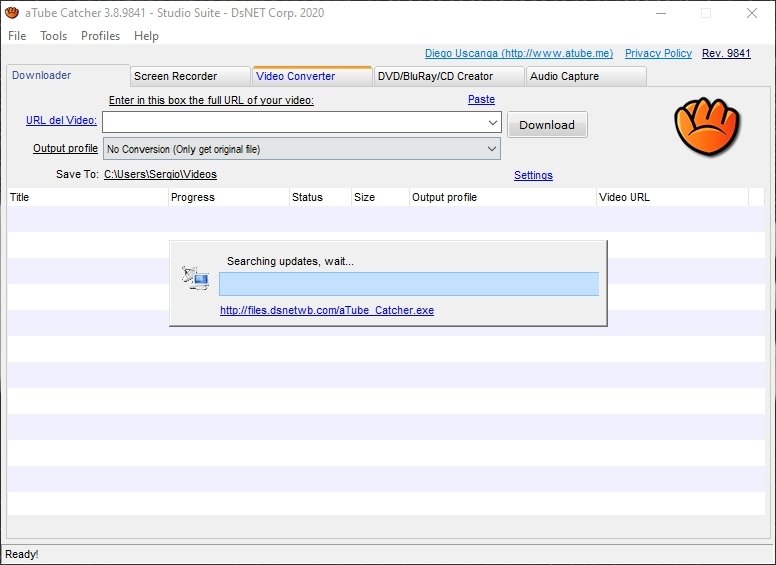Screen dimensions: 776x565
Task: Sort by the Title column header
Action: (88, 197)
